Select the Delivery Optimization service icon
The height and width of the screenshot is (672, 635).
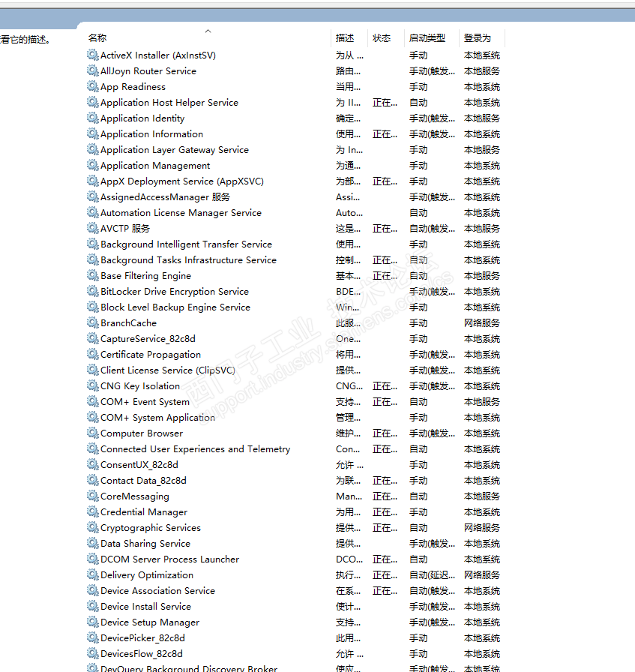[x=92, y=574]
